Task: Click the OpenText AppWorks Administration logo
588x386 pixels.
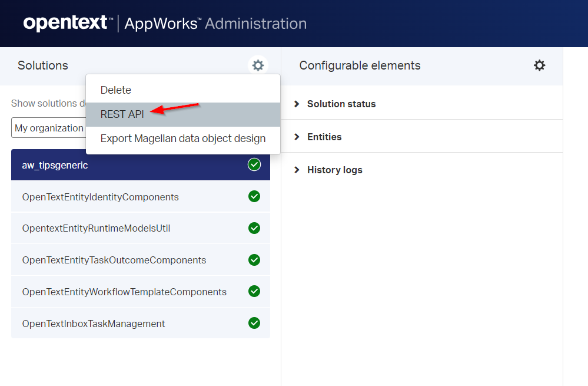Action: [x=165, y=24]
